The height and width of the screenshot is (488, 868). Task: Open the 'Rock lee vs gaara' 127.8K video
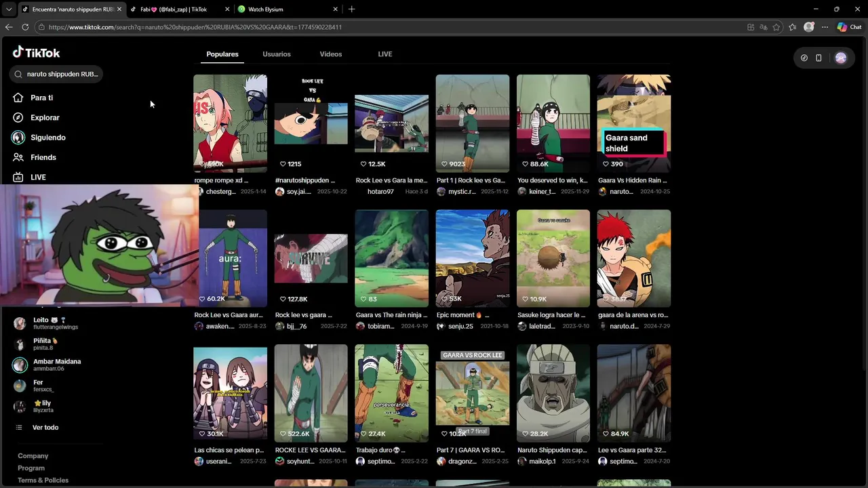pyautogui.click(x=311, y=258)
